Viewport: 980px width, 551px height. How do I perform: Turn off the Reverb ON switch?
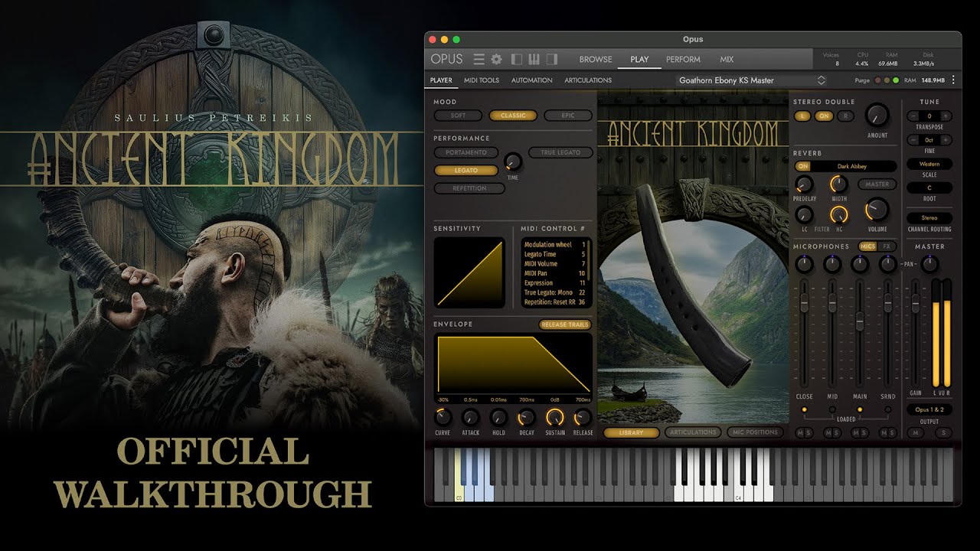(802, 166)
